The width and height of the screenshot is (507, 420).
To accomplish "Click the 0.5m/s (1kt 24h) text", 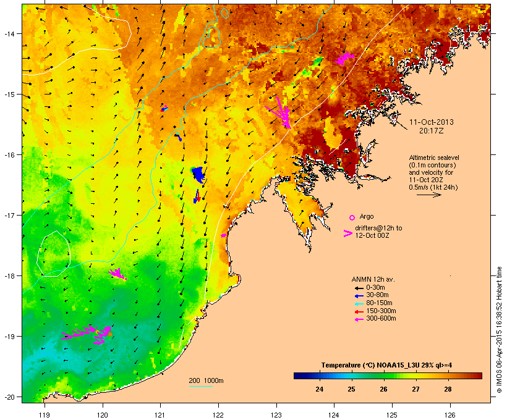I will pos(433,187).
